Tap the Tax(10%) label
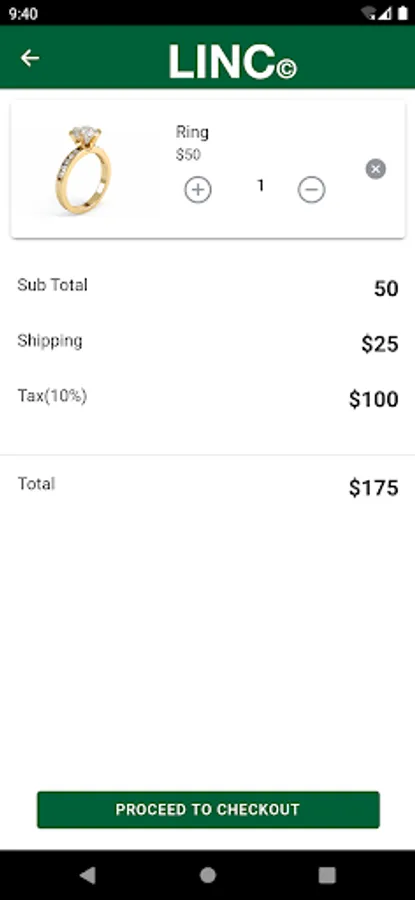This screenshot has height=900, width=415. click(52, 396)
